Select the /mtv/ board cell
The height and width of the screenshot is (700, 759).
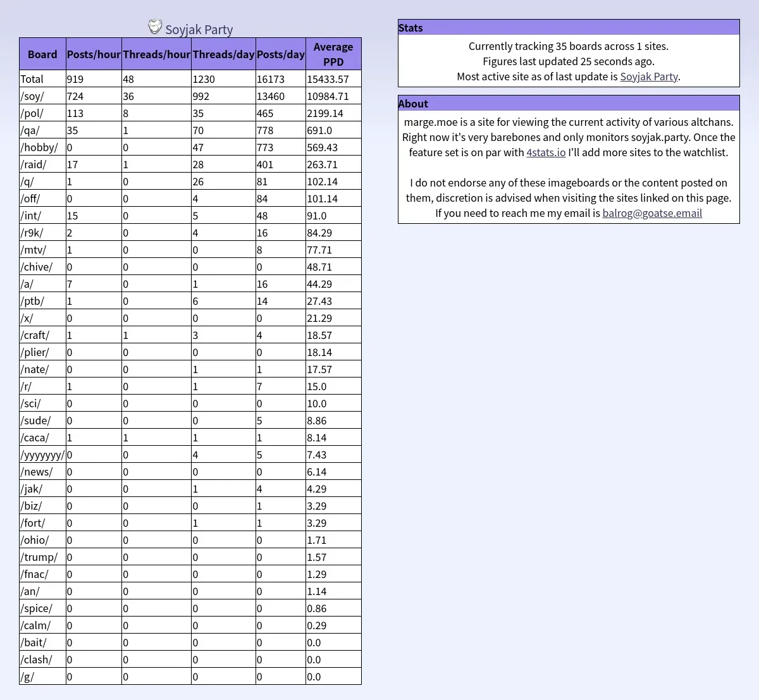point(42,250)
